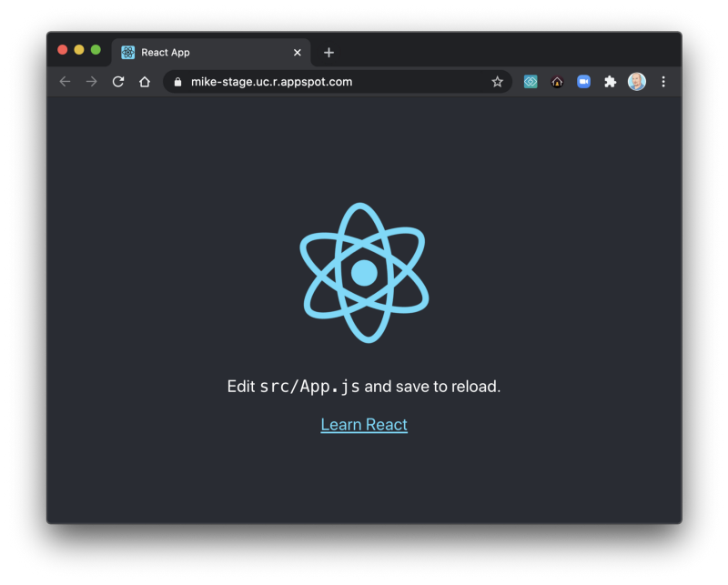728x585 pixels.
Task: Open a new tab
Action: pos(329,53)
